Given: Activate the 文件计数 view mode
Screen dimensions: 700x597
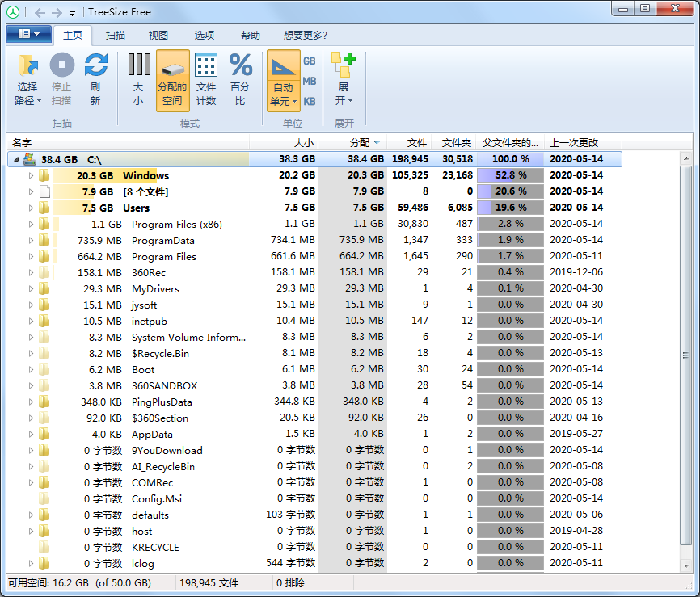Looking at the screenshot, I should [x=208, y=77].
